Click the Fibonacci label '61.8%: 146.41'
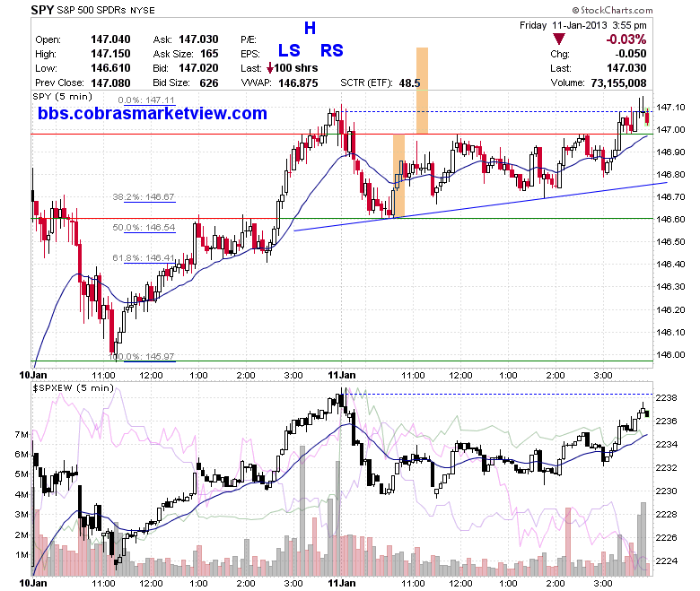700x591 pixels. 144,257
